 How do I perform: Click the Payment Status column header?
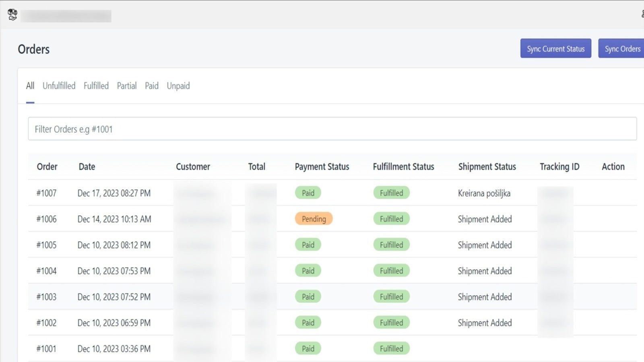[x=322, y=167]
